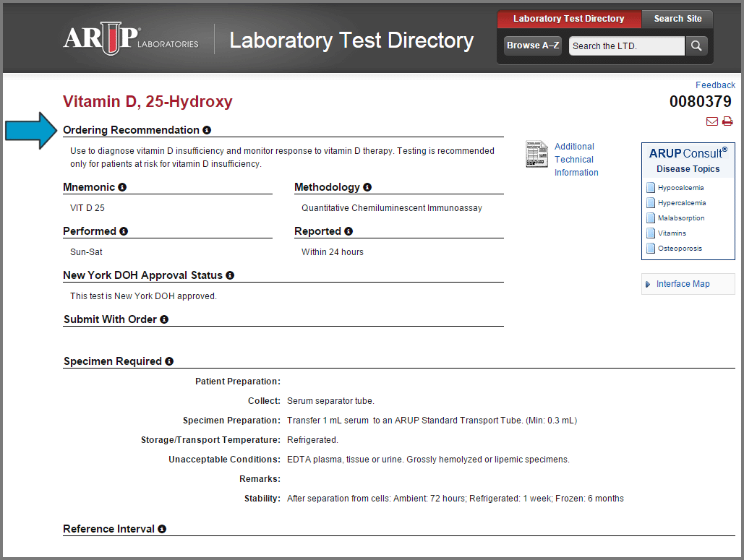This screenshot has height=560, width=744.
Task: Open info icon next to Reference Interval
Action: 162,529
